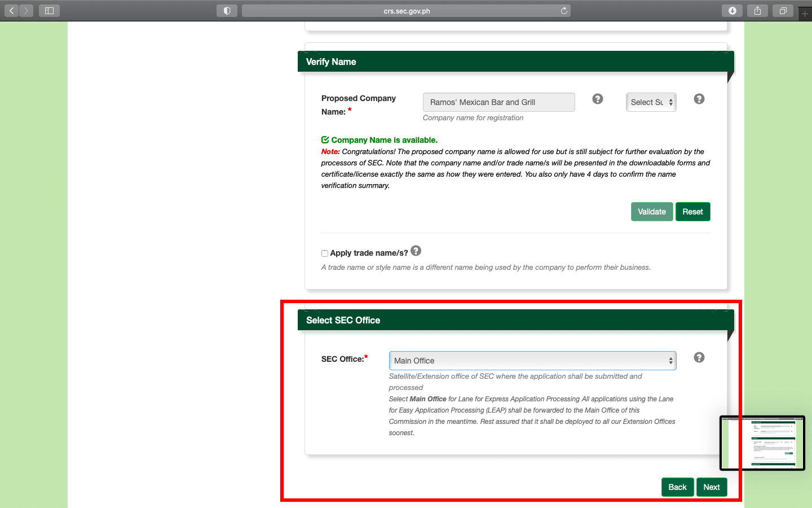The image size is (812, 508).
Task: Click the Reset button
Action: [x=692, y=212]
